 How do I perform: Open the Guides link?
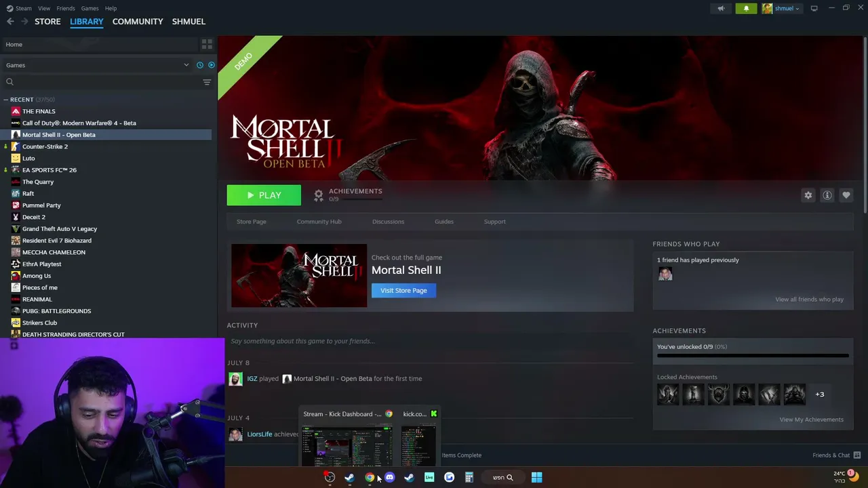click(444, 222)
